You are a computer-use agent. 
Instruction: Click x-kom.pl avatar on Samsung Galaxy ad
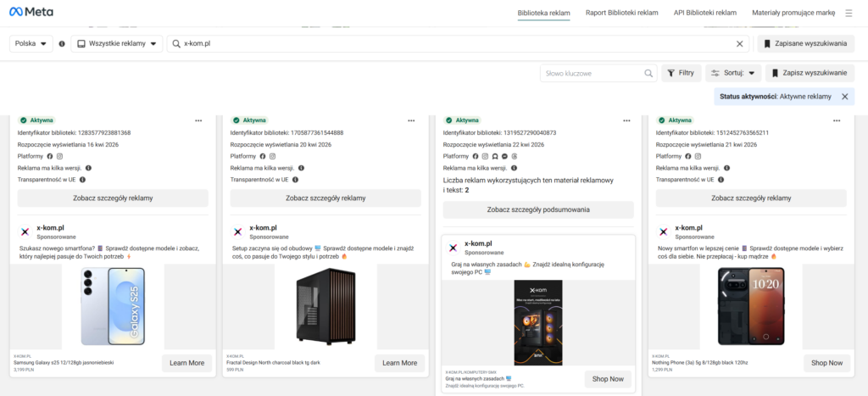click(x=25, y=231)
